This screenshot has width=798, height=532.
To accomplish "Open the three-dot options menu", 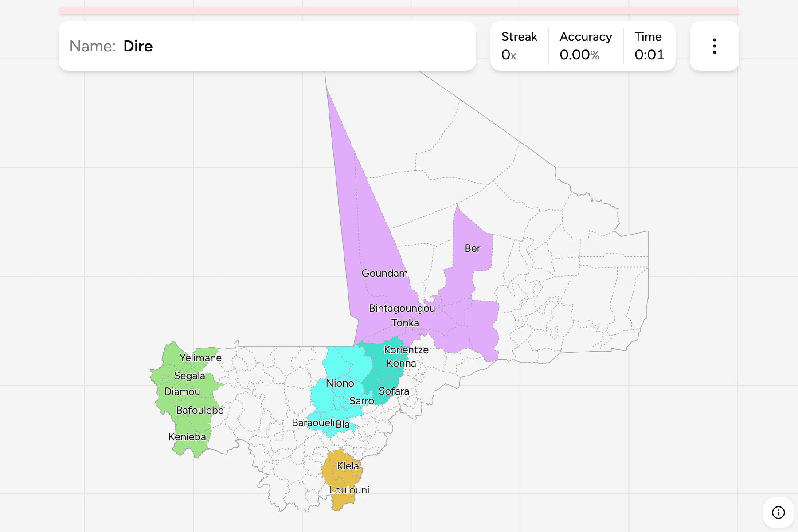I will (x=714, y=46).
